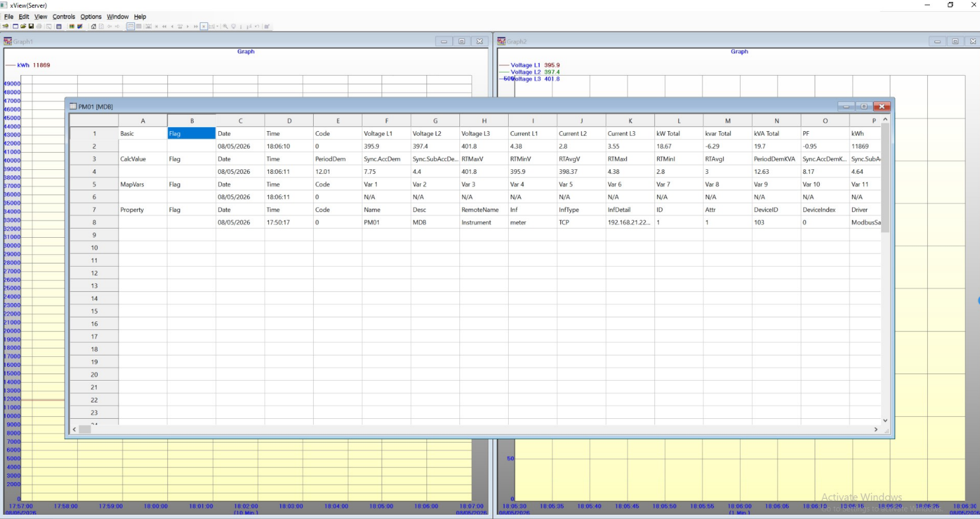Jump to the first record toolbar icon
The width and height of the screenshot is (980, 519).
[x=156, y=26]
